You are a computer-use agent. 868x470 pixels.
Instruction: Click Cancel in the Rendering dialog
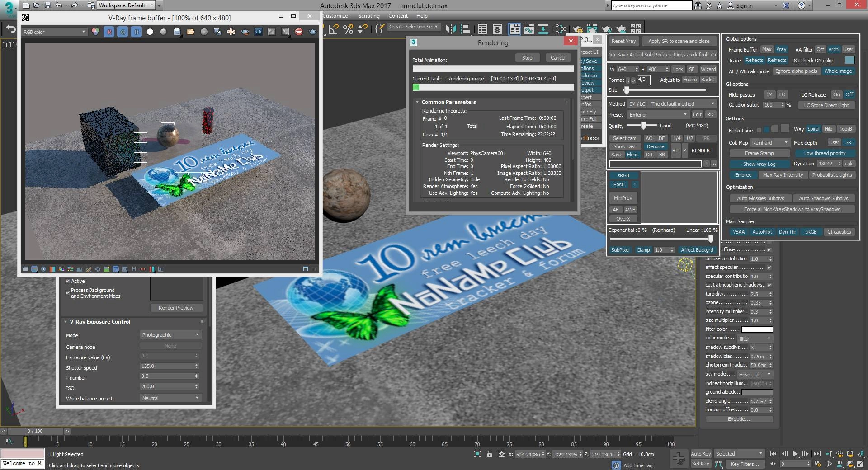[x=558, y=58]
